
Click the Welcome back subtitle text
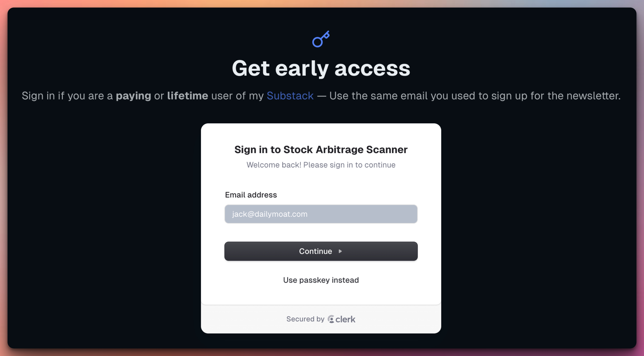click(x=321, y=165)
